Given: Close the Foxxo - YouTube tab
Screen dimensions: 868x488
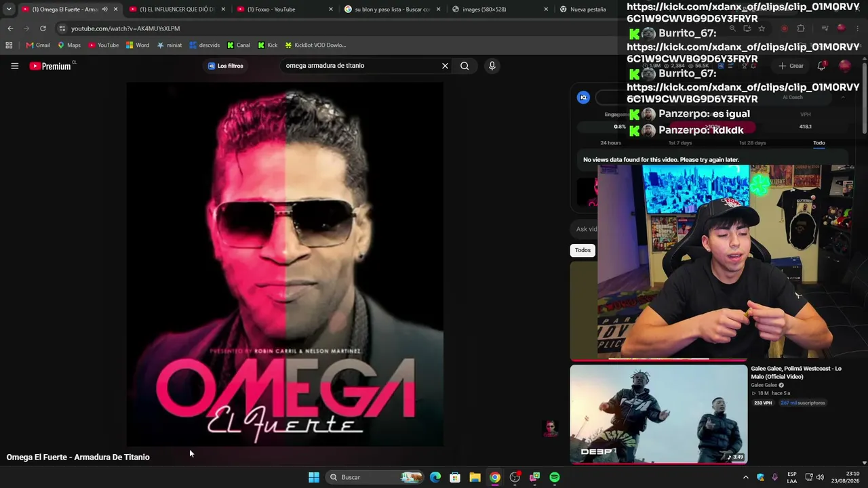Looking at the screenshot, I should click(331, 9).
